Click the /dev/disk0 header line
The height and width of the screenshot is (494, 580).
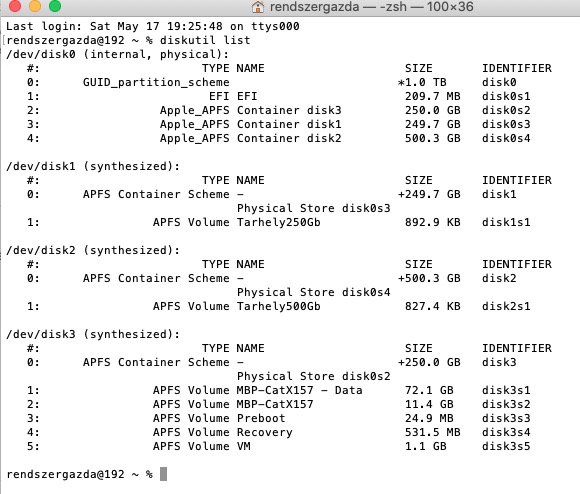click(118, 54)
